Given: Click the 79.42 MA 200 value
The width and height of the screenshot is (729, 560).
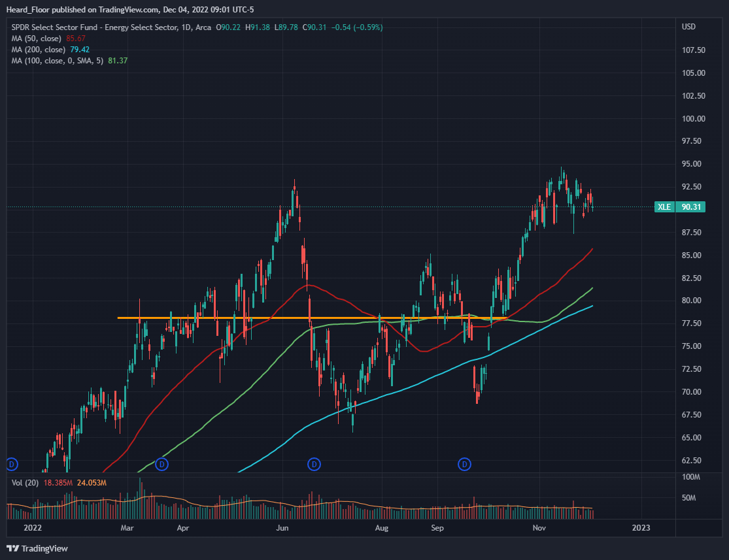Looking at the screenshot, I should coord(80,50).
